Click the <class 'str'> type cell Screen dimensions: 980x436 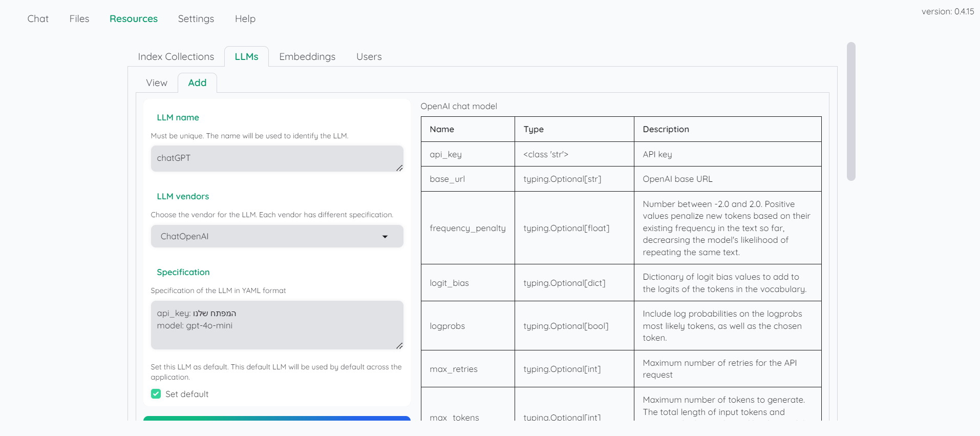pyautogui.click(x=574, y=154)
